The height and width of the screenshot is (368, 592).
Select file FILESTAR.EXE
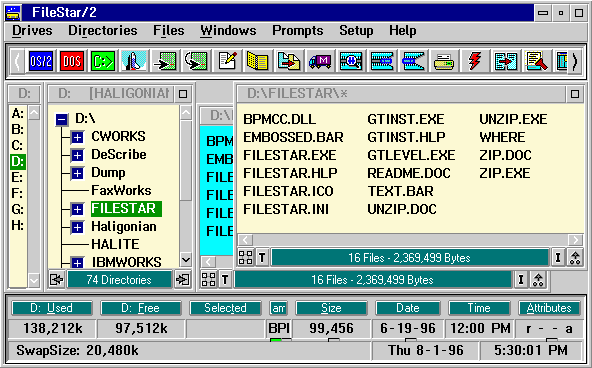(x=290, y=155)
